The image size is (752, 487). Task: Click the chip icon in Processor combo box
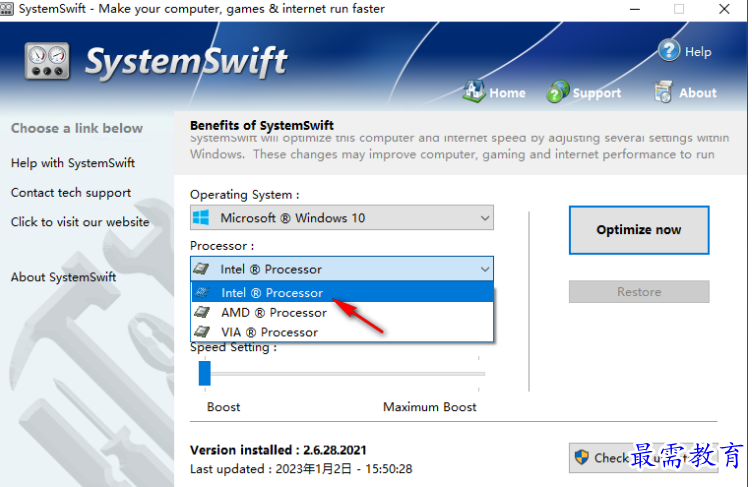(201, 269)
